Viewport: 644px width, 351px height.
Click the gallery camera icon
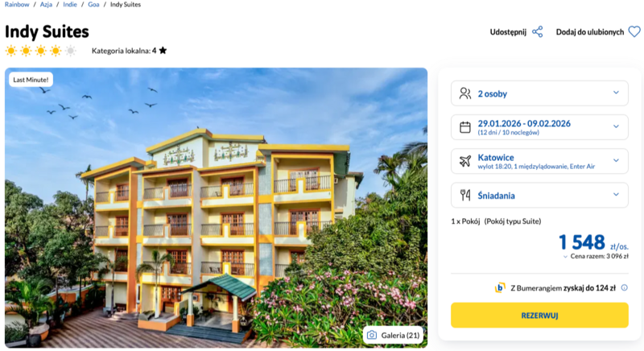(x=372, y=335)
